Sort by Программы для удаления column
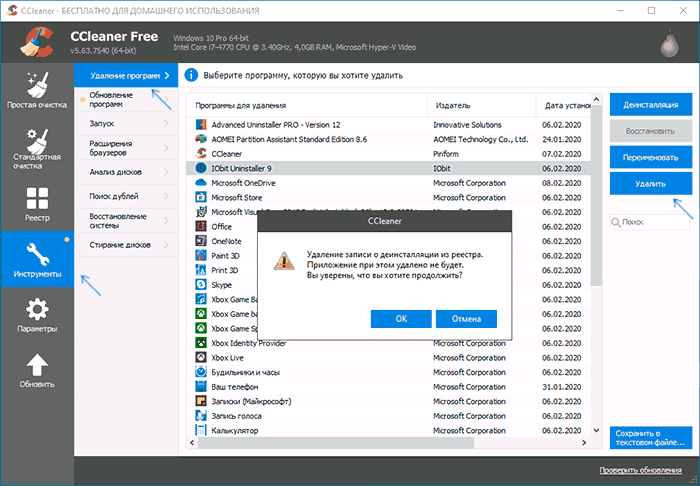The image size is (700, 486). pyautogui.click(x=307, y=105)
